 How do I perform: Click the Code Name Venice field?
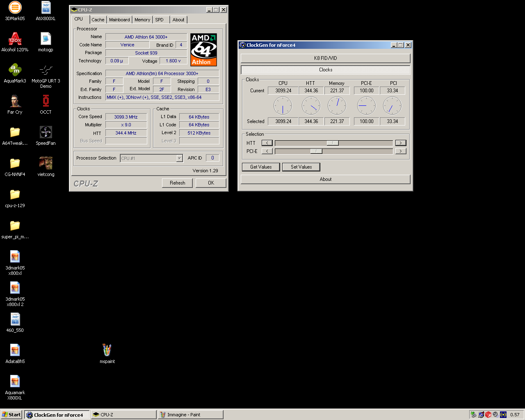coord(127,45)
